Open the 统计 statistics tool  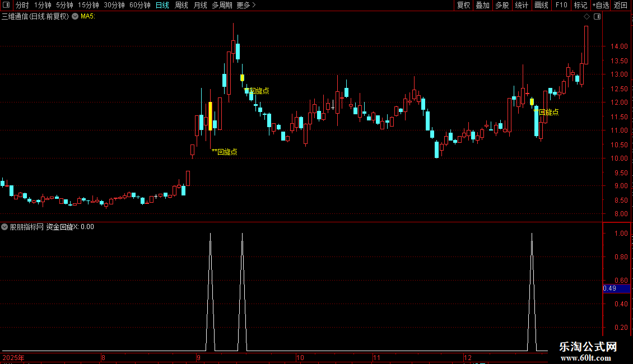521,5
